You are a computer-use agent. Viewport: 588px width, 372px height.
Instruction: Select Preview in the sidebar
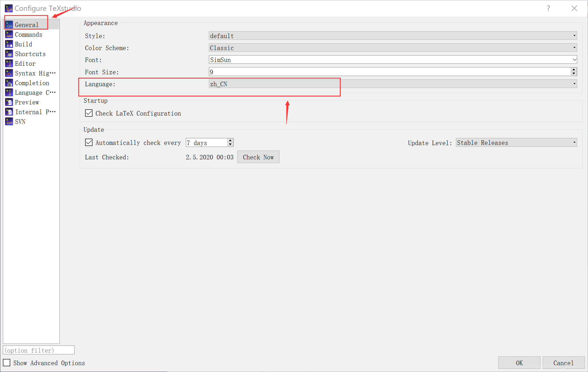(x=31, y=102)
